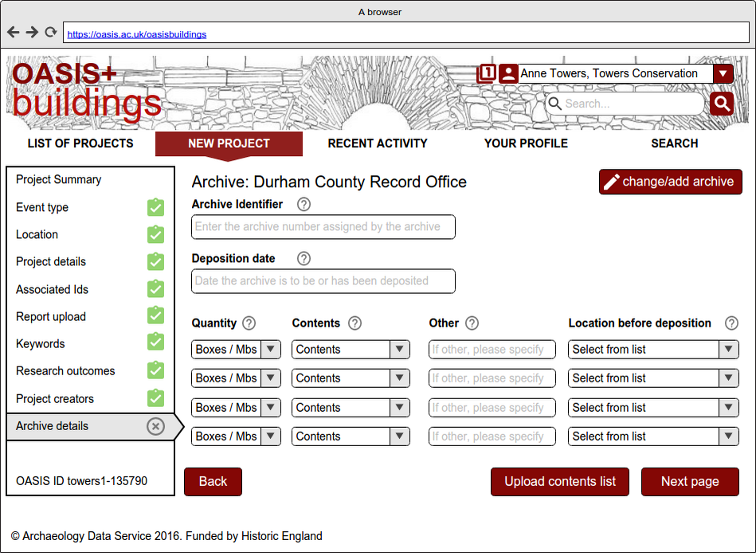756x556 pixels.
Task: Open first row Boxes / Mbs dropdown
Action: point(237,349)
